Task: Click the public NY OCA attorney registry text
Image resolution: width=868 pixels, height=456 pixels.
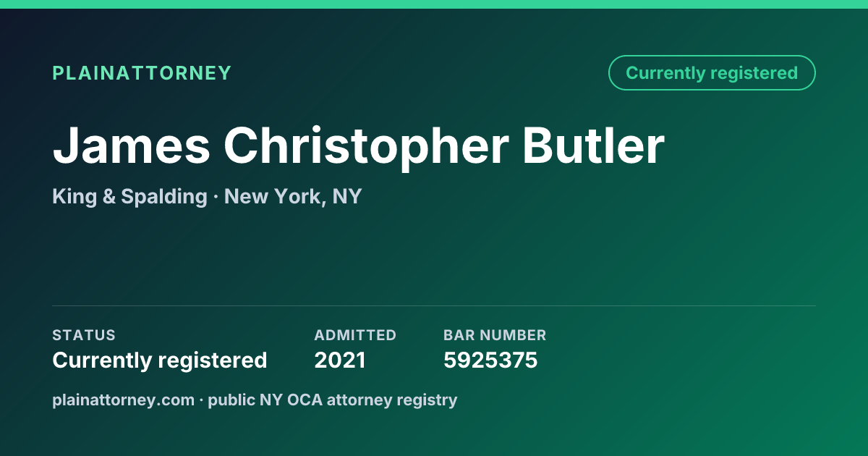Action: coord(333,400)
